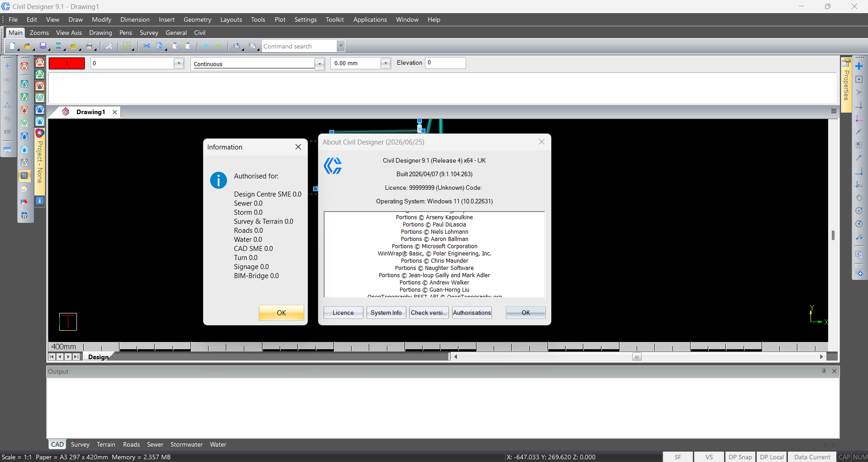Image resolution: width=868 pixels, height=462 pixels.
Task: Click the Copy icon in toolbar
Action: tap(159, 46)
